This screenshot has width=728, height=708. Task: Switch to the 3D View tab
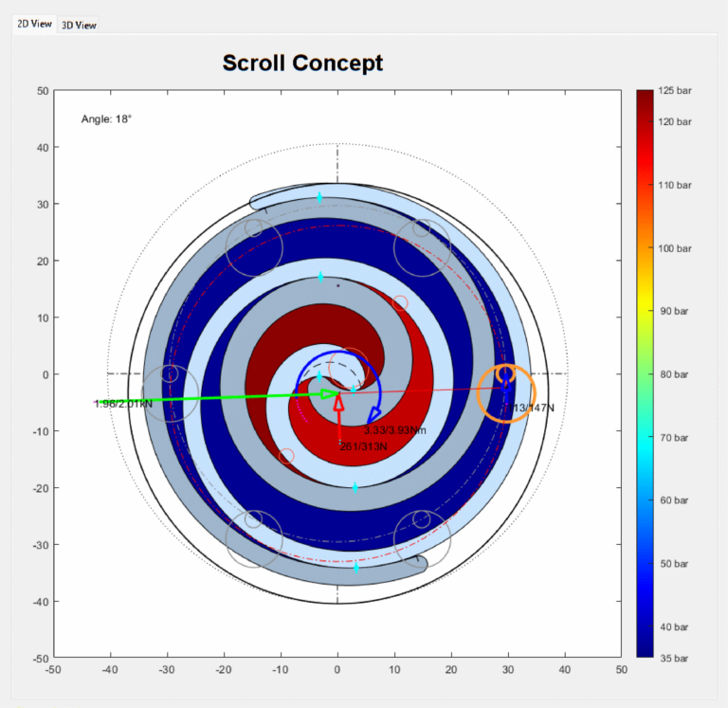pyautogui.click(x=79, y=25)
